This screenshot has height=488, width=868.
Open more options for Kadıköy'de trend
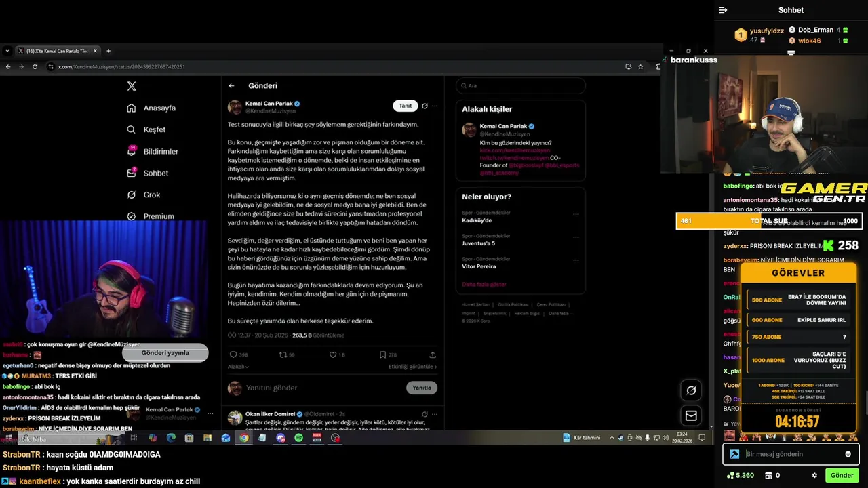click(x=576, y=214)
